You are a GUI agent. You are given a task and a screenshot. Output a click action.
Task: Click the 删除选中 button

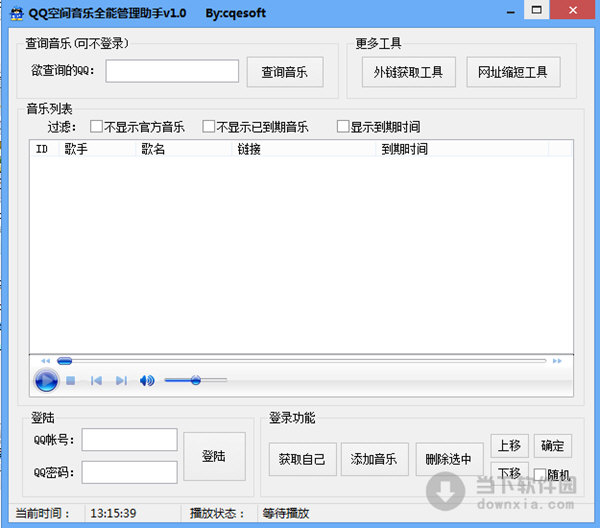point(449,459)
